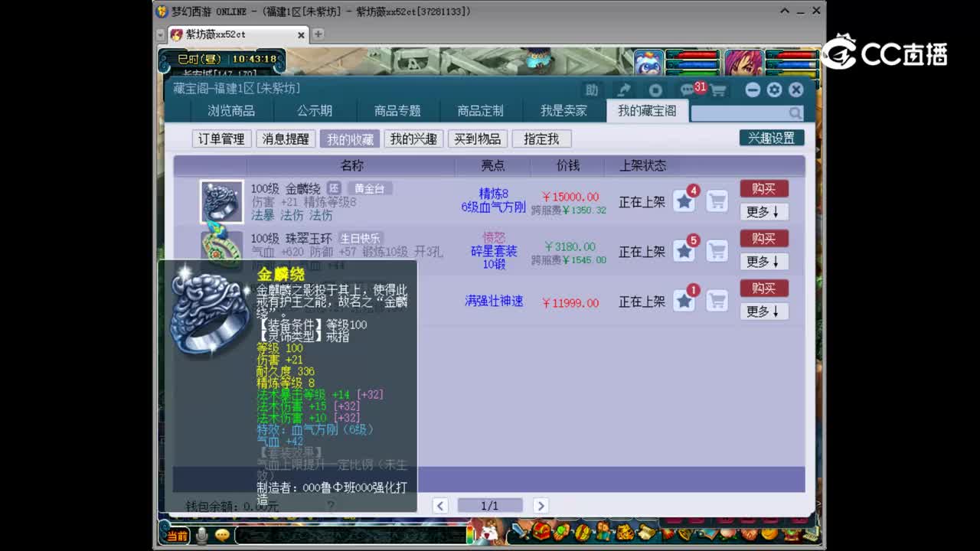Click the share arrow icon in header
This screenshot has height=551, width=980.
[x=624, y=90]
